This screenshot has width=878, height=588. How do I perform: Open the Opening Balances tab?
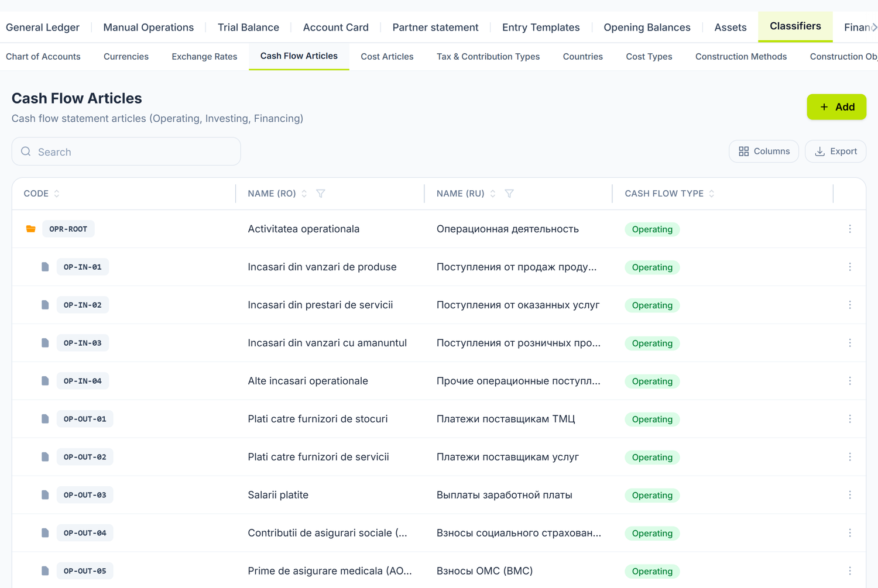click(x=647, y=27)
